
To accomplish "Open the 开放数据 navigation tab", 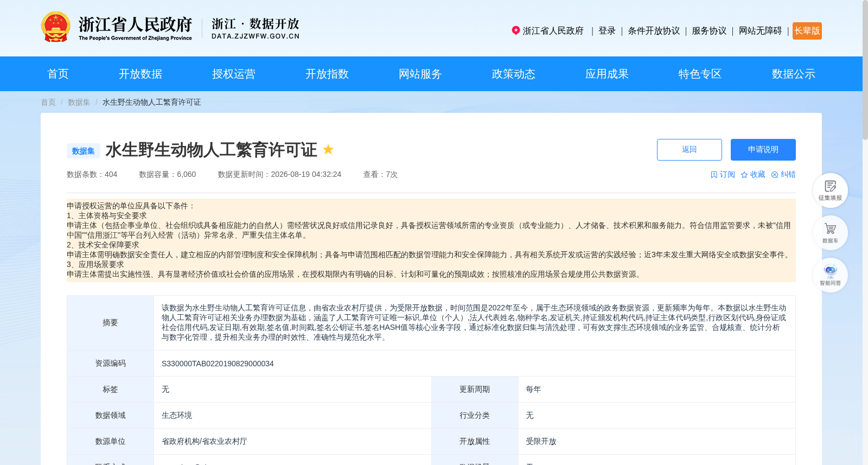I will coord(141,74).
